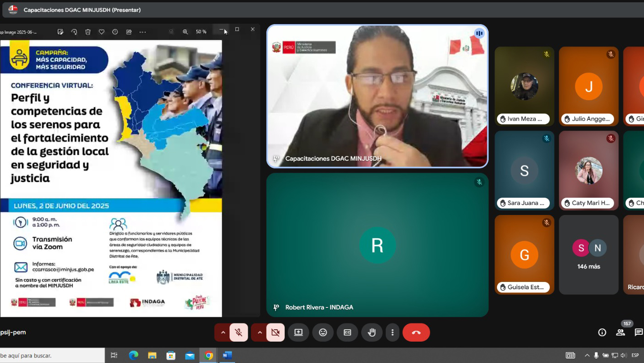Open the more options menu in Meet
The width and height of the screenshot is (644, 363).
(x=392, y=332)
